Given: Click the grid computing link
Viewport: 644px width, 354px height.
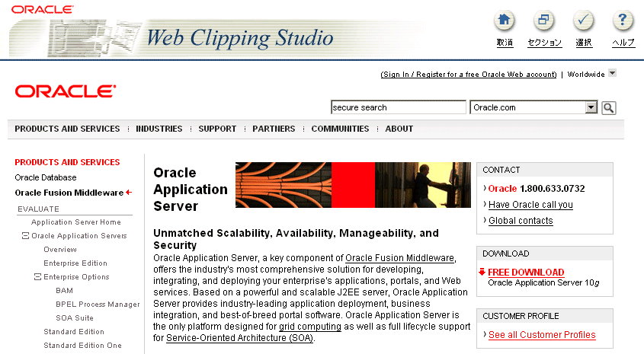Looking at the screenshot, I should point(310,327).
